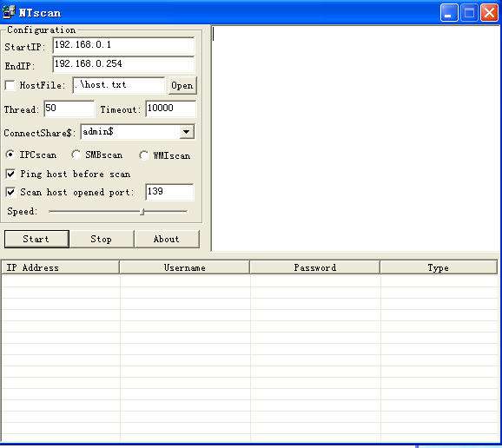The height and width of the screenshot is (448, 502).
Task: Click Open to browse for host file
Action: (182, 85)
